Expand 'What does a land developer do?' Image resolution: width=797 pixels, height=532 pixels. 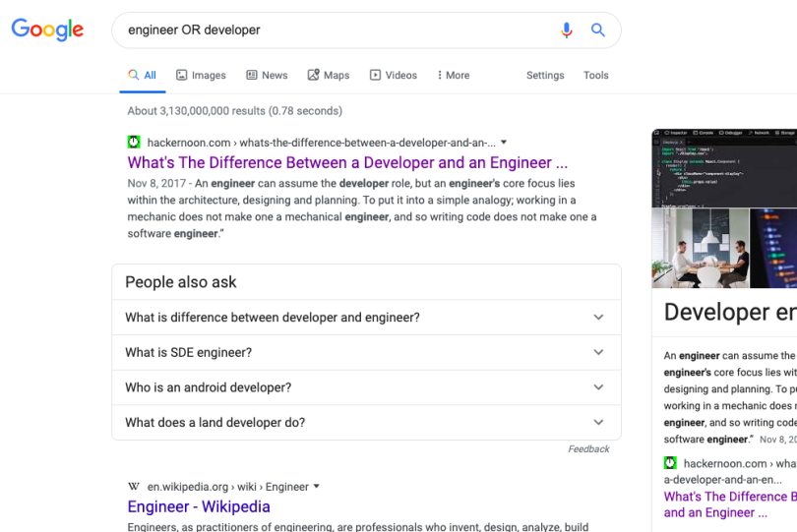[x=366, y=422]
